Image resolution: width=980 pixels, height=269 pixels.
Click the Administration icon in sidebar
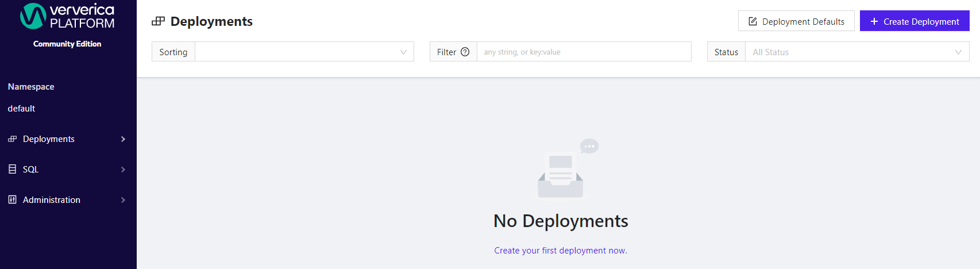pos(12,200)
